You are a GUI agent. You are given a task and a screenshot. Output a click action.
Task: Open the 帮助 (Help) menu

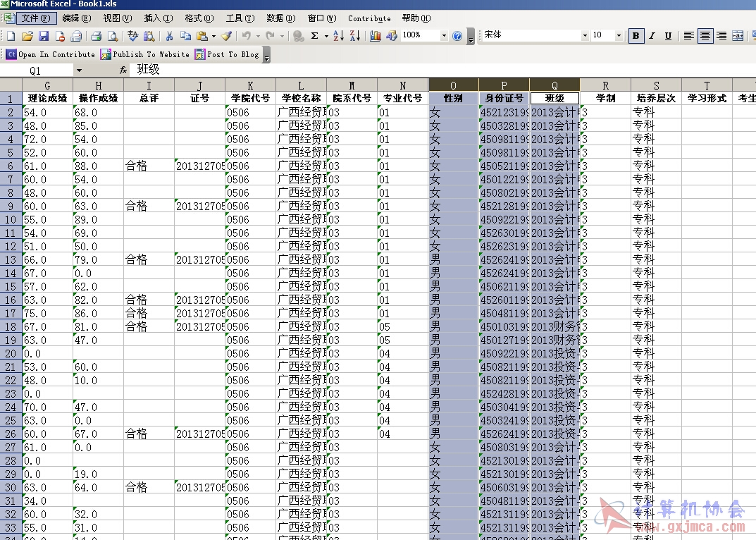pyautogui.click(x=416, y=18)
